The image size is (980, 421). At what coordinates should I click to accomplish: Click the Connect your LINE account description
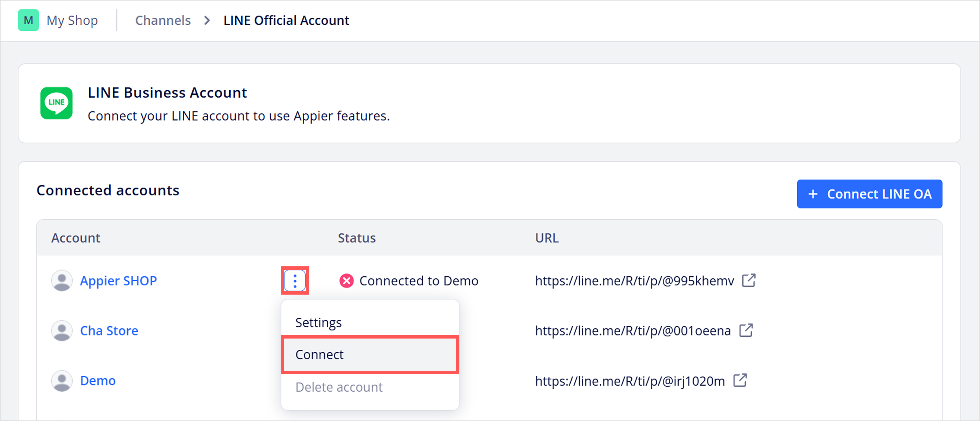pos(239,116)
